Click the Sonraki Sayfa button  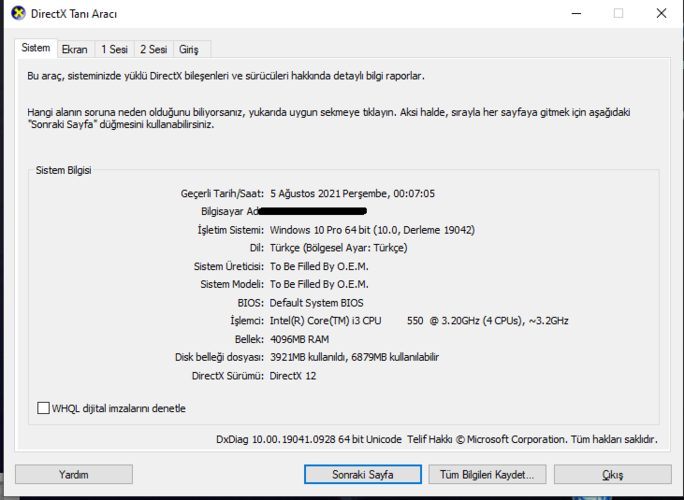363,474
